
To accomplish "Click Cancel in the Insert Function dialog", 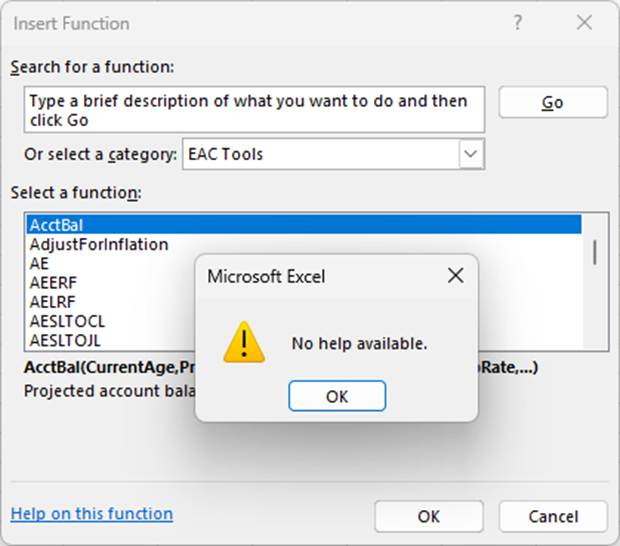I will (553, 516).
